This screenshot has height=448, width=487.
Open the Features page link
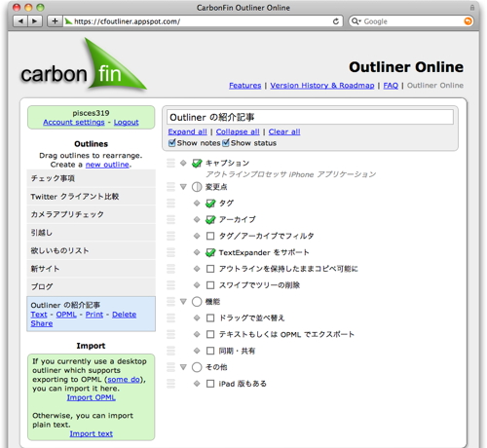[x=245, y=86]
